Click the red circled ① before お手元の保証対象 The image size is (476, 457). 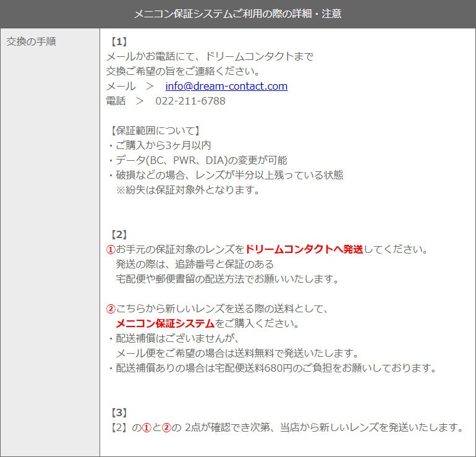coord(111,249)
